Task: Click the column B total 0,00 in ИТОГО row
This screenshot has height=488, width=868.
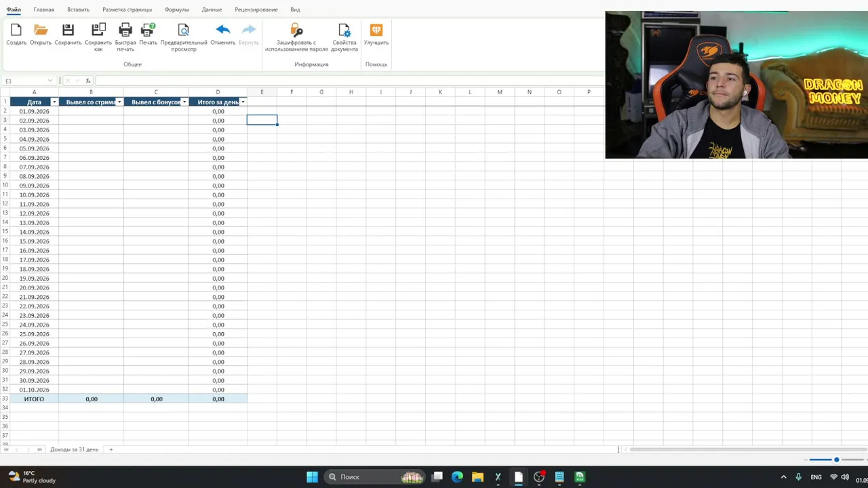Action: (x=92, y=399)
